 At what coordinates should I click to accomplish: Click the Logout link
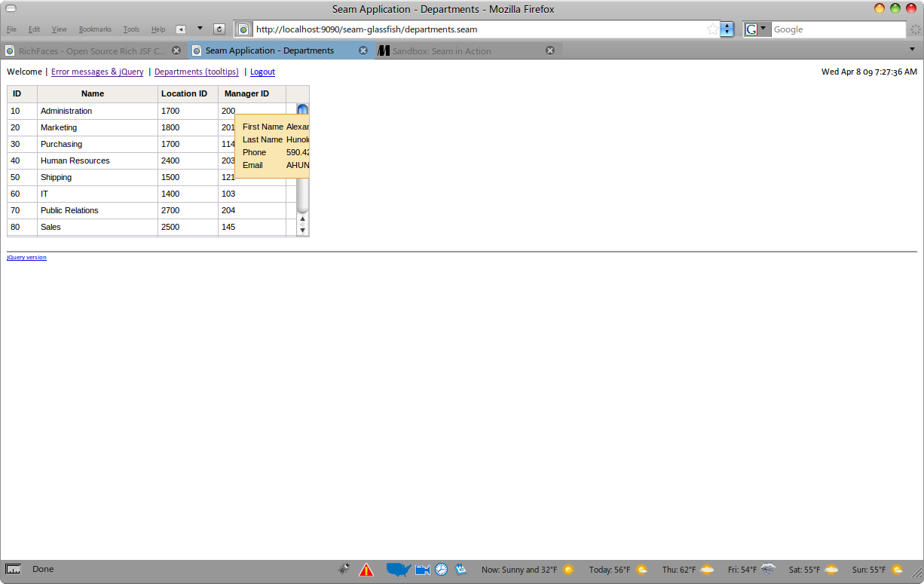[x=262, y=72]
